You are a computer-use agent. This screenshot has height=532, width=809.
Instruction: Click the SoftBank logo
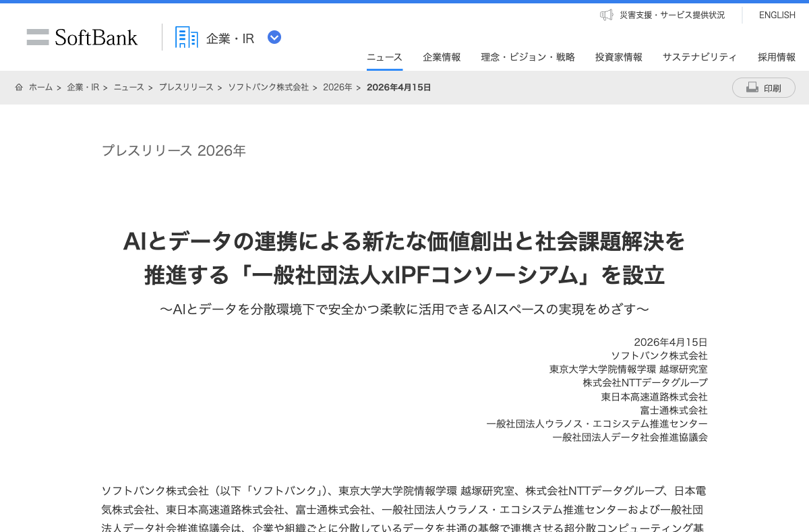82,37
